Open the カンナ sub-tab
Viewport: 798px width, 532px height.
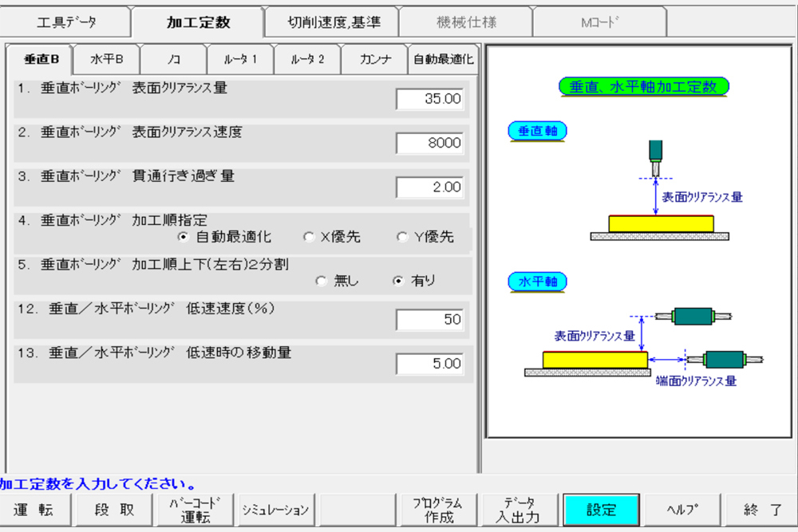point(374,60)
